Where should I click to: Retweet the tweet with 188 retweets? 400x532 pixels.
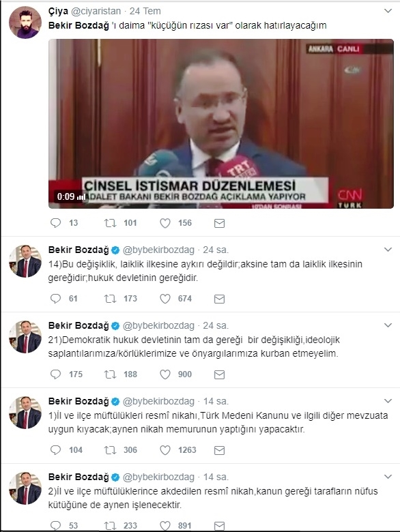click(x=110, y=374)
